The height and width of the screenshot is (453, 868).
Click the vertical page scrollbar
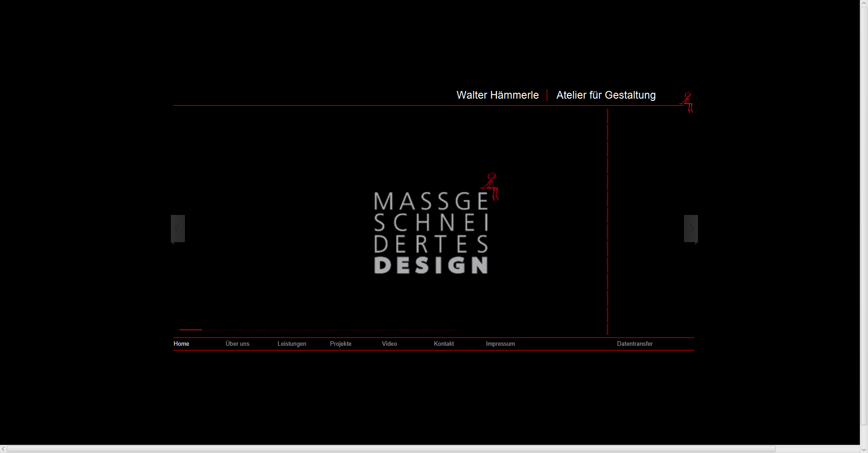pyautogui.click(x=864, y=217)
